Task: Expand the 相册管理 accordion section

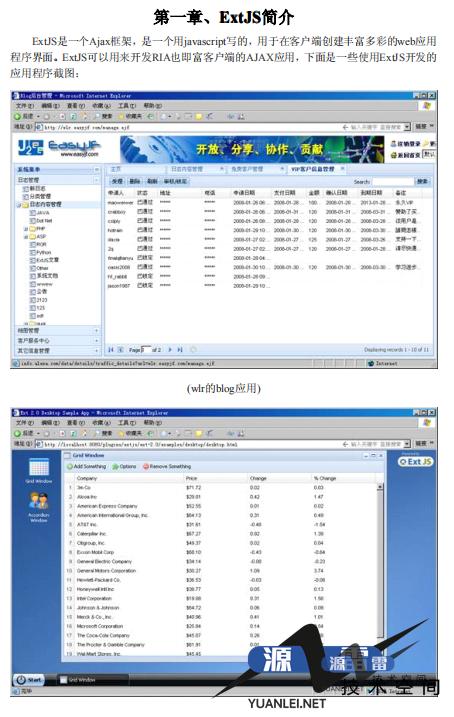Action: click(x=96, y=331)
